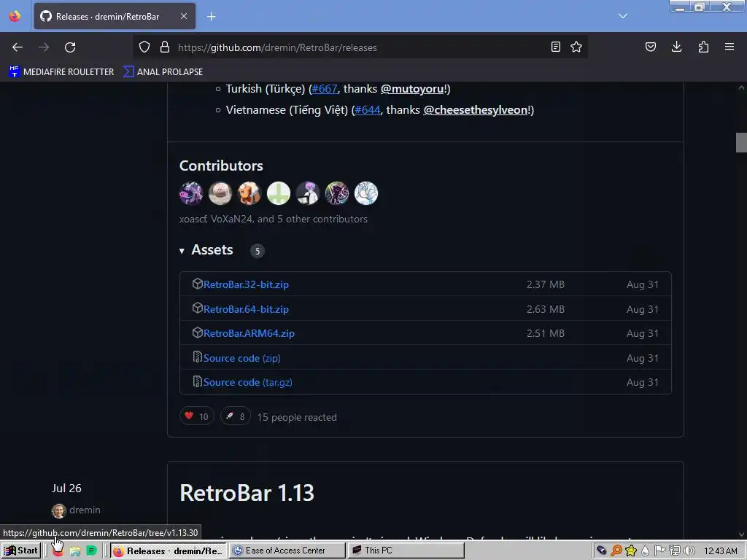Go back to the previous page

pos(18,47)
